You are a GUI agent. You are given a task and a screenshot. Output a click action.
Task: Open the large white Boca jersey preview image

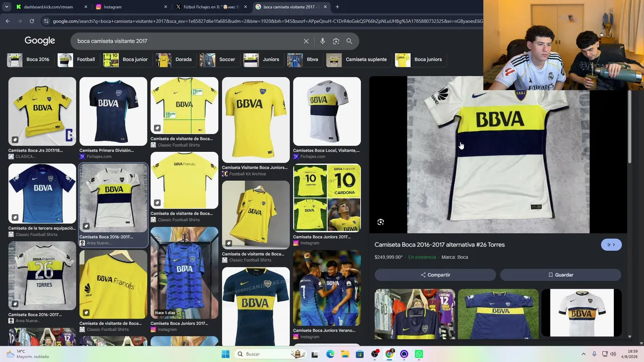coord(498,155)
